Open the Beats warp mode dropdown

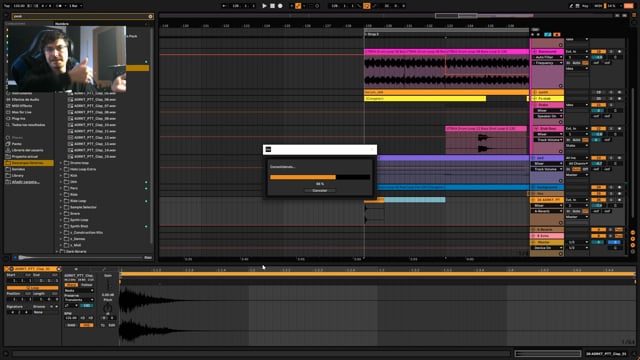pyautogui.click(x=79, y=291)
